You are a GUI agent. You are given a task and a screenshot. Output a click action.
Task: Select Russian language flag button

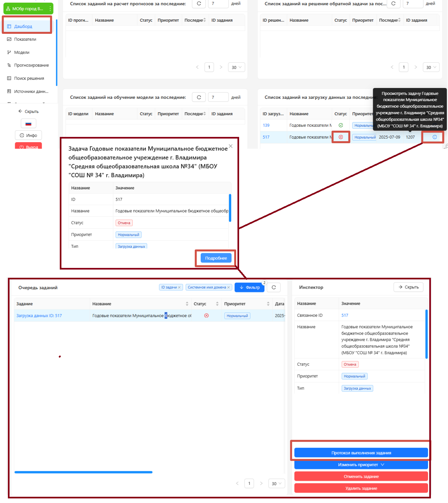(29, 124)
